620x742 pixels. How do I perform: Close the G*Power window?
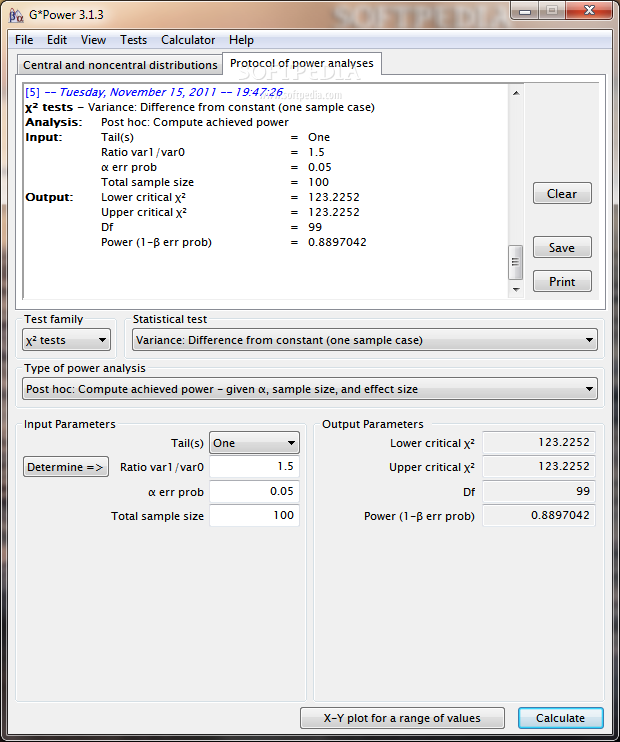click(589, 11)
